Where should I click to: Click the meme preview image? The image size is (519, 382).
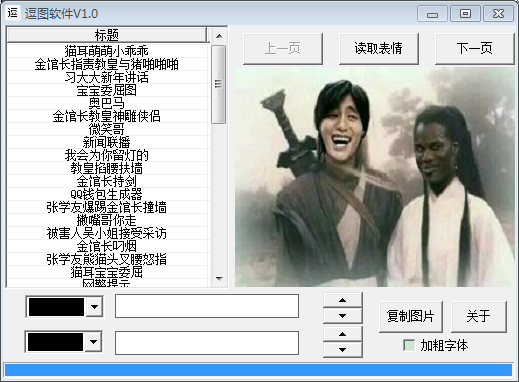(x=375, y=177)
